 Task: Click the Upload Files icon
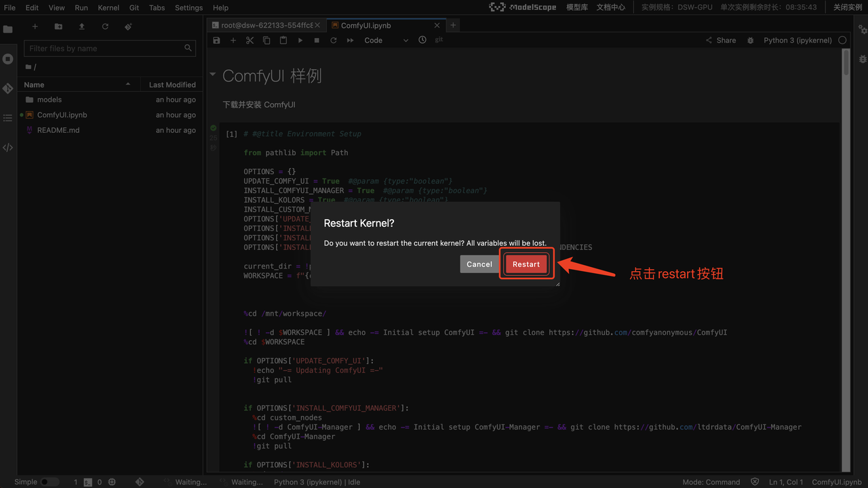click(81, 26)
